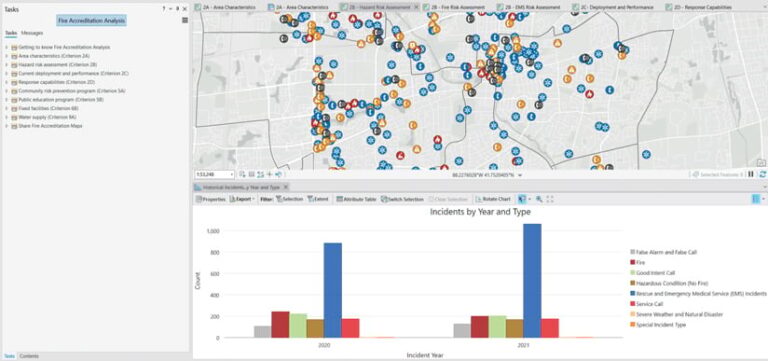Select Hazard risk assessment (Criterion 2B) label
Image resolution: width=768 pixels, height=361 pixels.
[x=58, y=65]
